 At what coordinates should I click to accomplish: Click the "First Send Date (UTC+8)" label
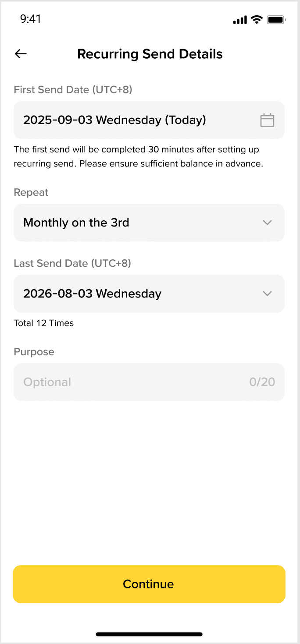coord(73,90)
